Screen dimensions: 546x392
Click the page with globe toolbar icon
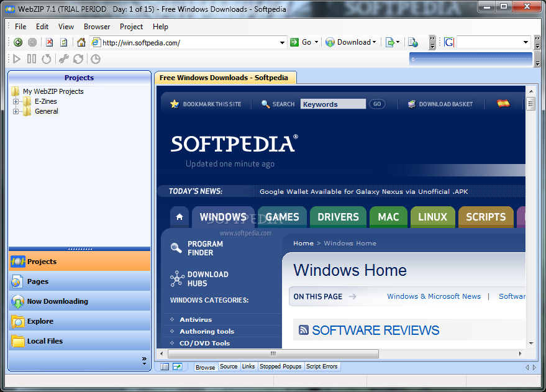pyautogui.click(x=413, y=42)
